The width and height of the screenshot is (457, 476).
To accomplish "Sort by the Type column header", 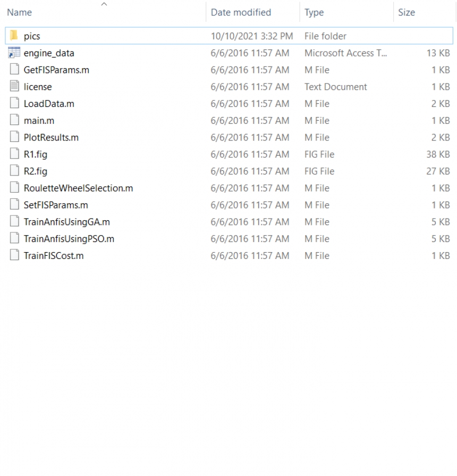I will (314, 12).
